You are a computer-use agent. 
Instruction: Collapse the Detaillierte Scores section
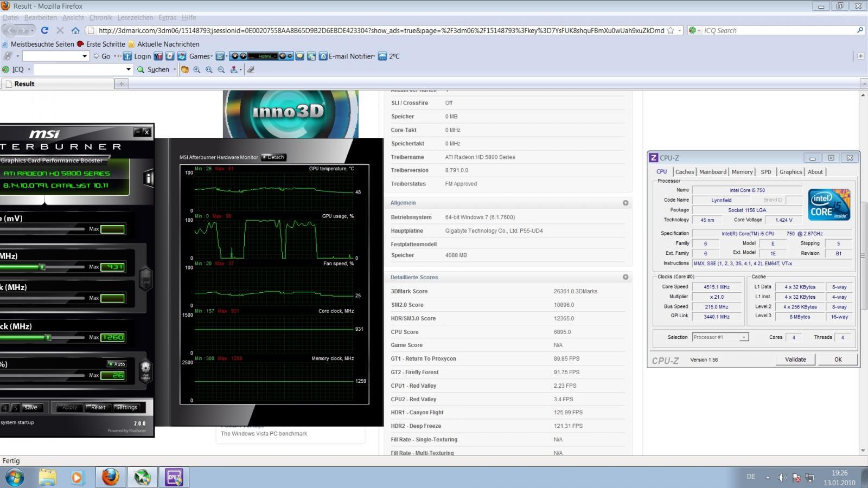(x=626, y=277)
